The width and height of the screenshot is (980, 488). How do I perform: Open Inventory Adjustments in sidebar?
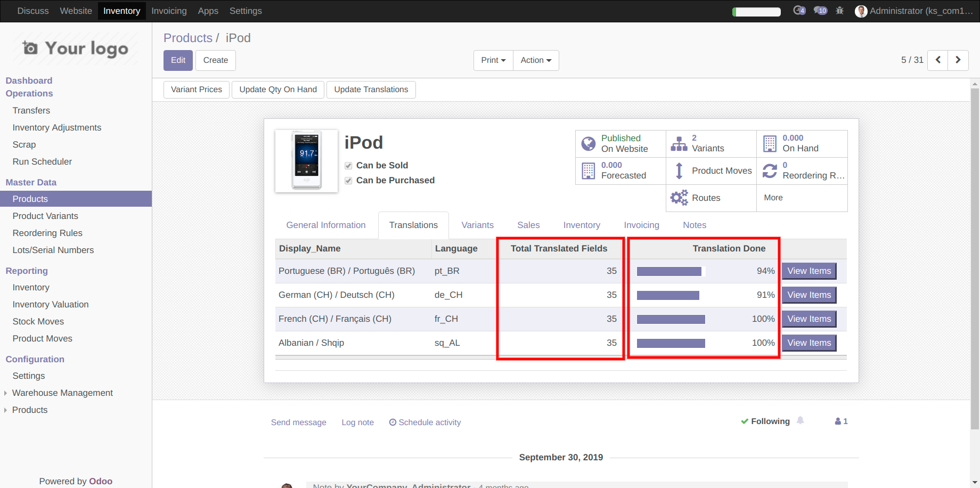coord(57,127)
